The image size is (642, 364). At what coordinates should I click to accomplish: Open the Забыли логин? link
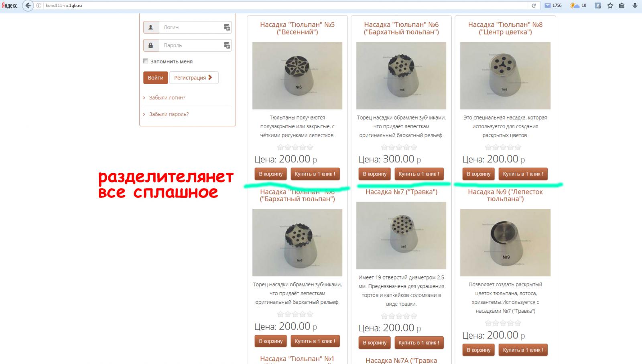coord(167,97)
